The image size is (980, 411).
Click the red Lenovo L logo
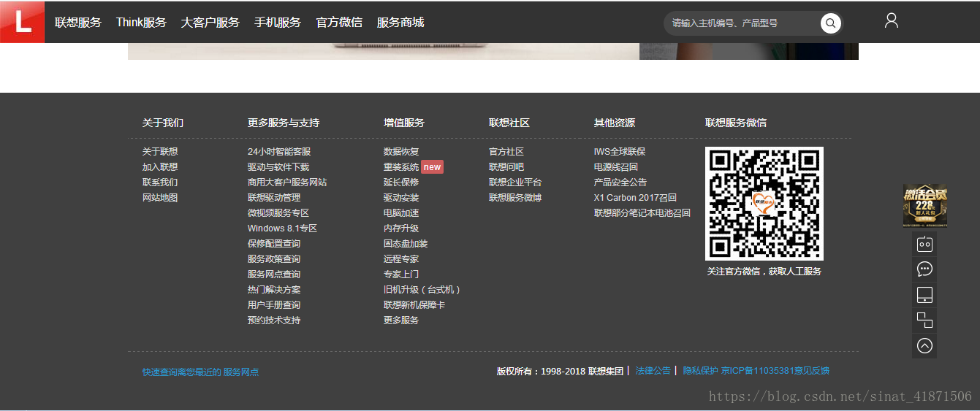point(22,22)
